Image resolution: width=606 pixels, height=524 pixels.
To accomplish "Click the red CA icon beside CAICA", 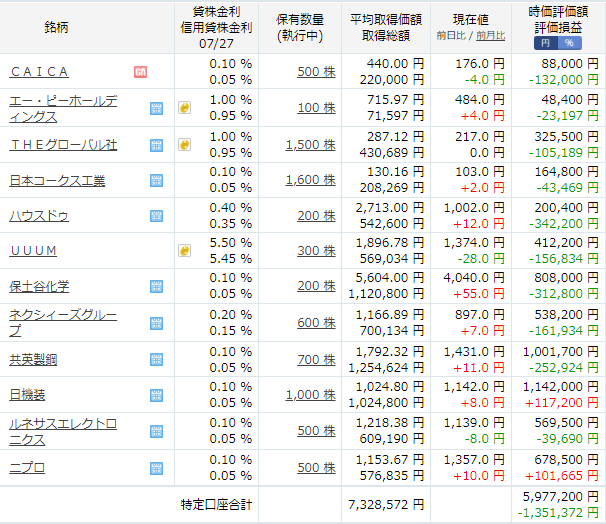I will 140,72.
